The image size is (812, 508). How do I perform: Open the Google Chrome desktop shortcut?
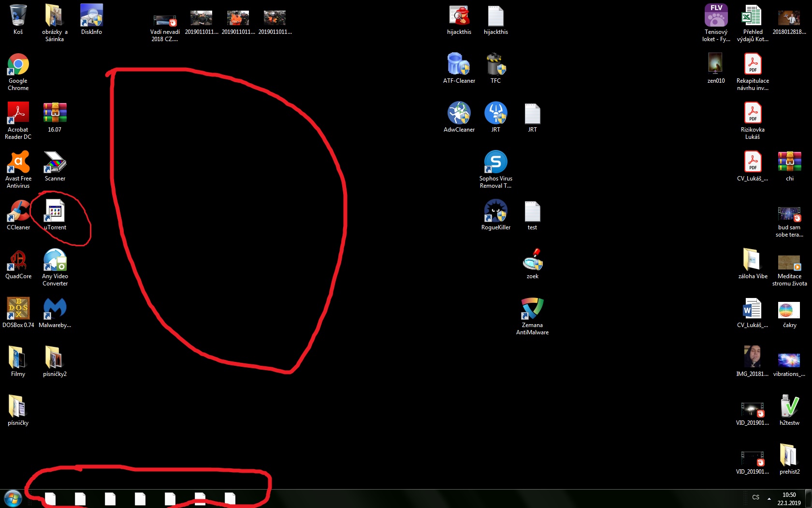point(18,65)
